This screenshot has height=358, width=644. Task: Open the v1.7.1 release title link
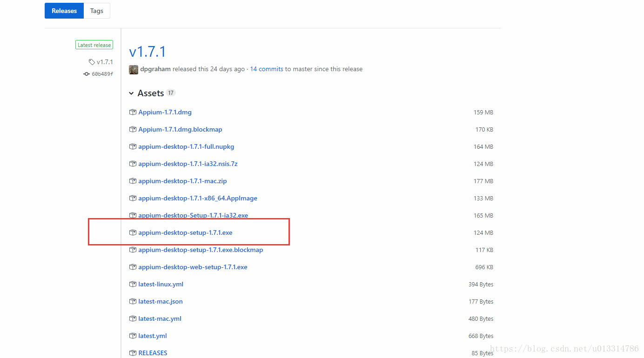[x=148, y=51]
